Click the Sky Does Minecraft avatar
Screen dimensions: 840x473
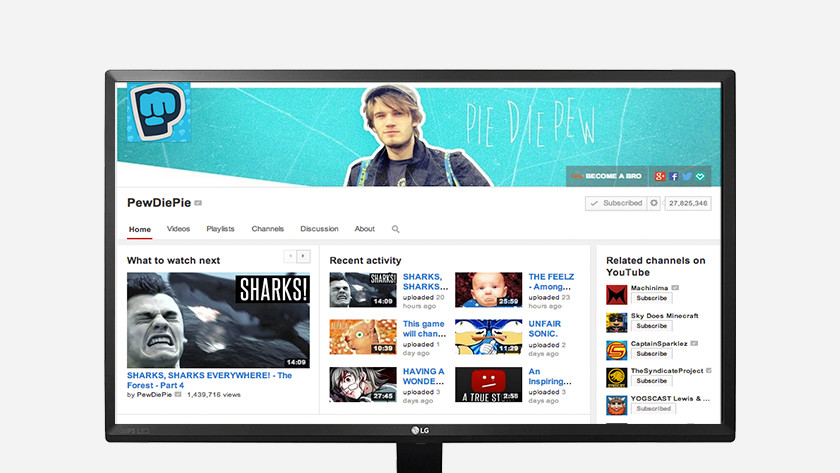617,322
